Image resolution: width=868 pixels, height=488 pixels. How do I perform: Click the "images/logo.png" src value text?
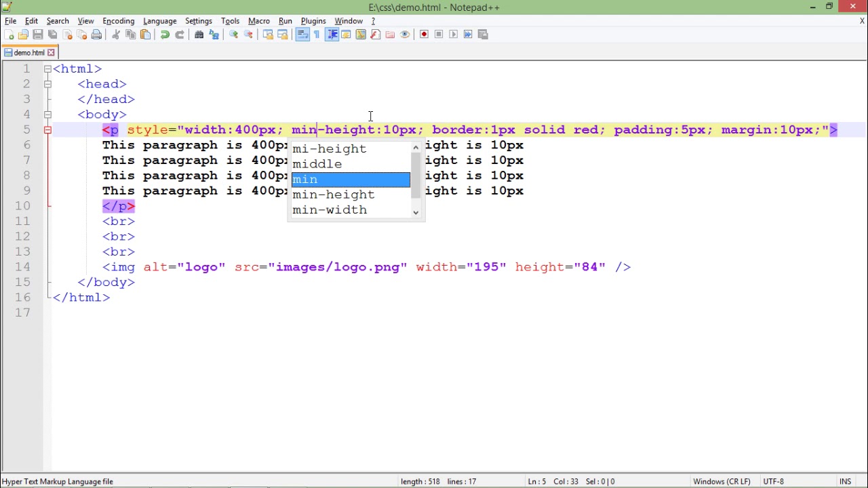click(338, 267)
